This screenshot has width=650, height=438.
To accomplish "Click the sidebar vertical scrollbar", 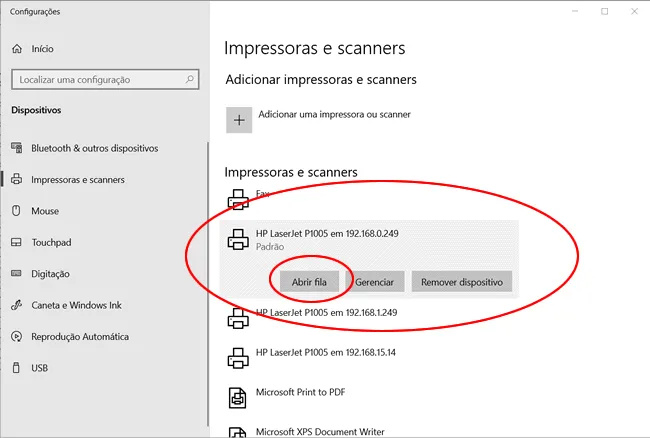I will [x=208, y=284].
